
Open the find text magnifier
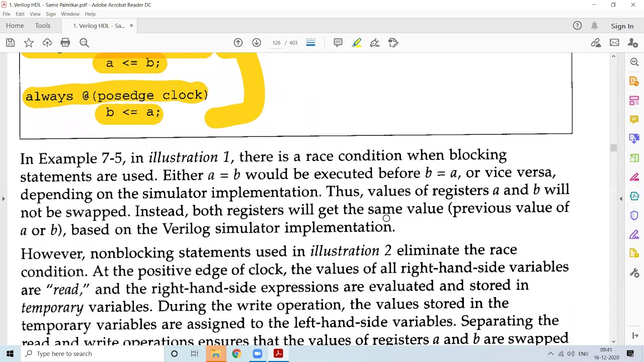84,43
